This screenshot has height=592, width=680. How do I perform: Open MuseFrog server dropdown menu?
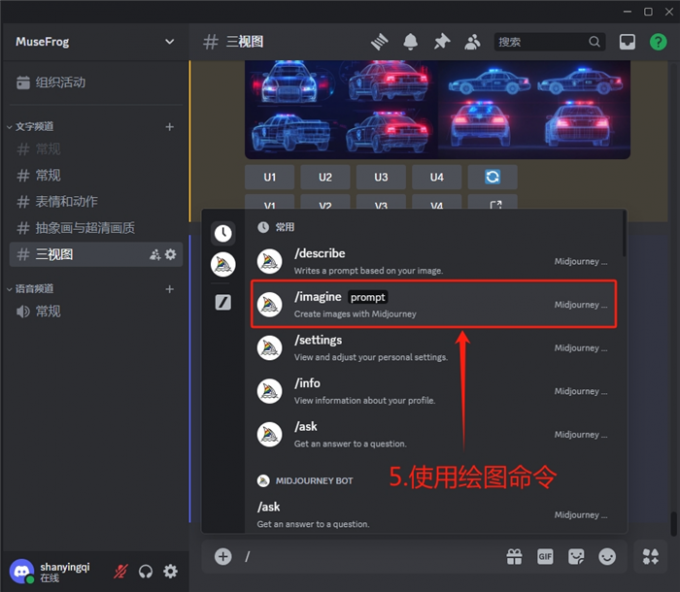[x=170, y=42]
